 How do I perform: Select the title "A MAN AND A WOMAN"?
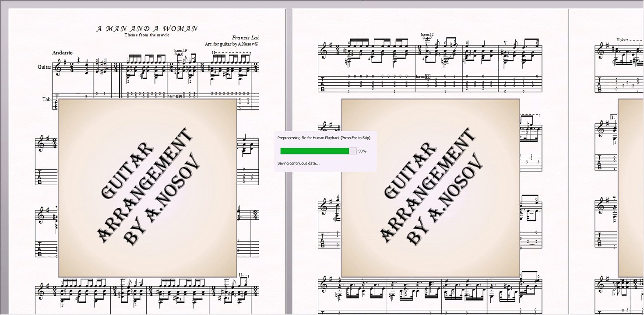click(x=147, y=29)
